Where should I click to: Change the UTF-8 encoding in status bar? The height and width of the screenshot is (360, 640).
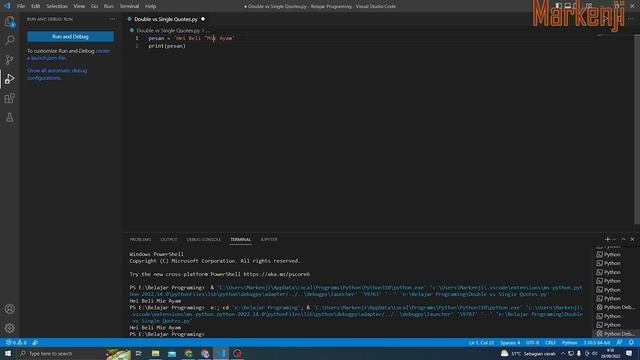pos(532,342)
